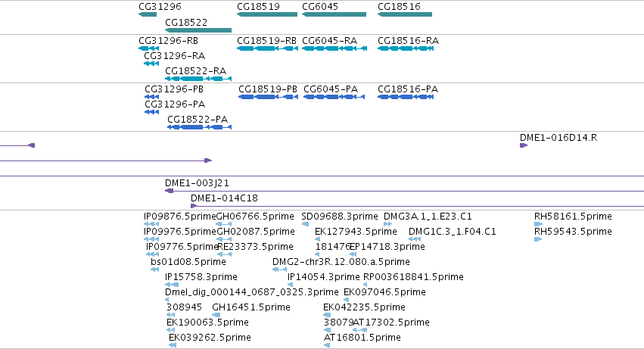The height and width of the screenshot is (349, 644).
Task: Select the CG18516 gene arrow
Action: coord(405,14)
